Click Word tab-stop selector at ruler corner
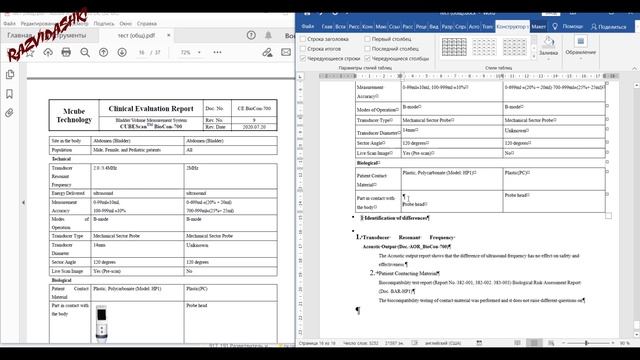640x360 pixels. [x=300, y=76]
